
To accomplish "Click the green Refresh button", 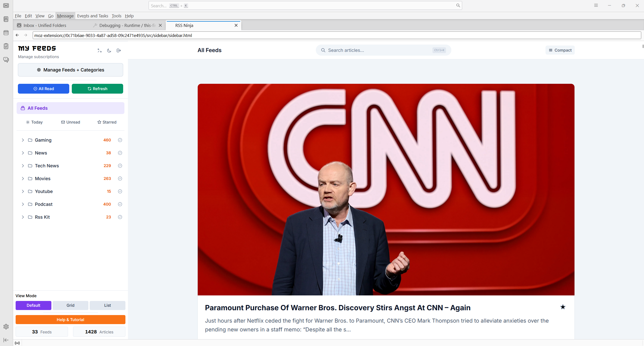I will [97, 89].
